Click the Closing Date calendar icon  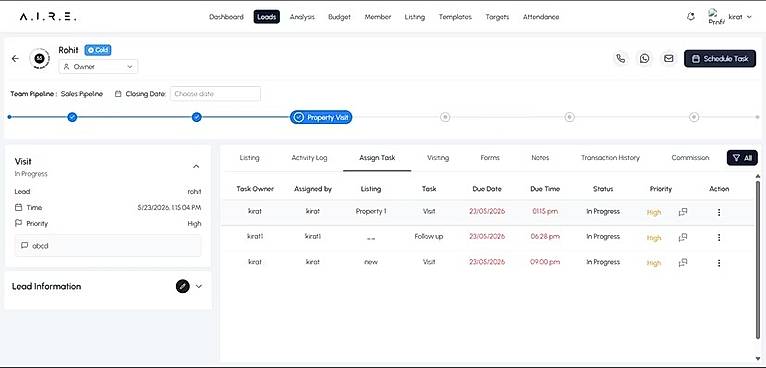tap(118, 94)
